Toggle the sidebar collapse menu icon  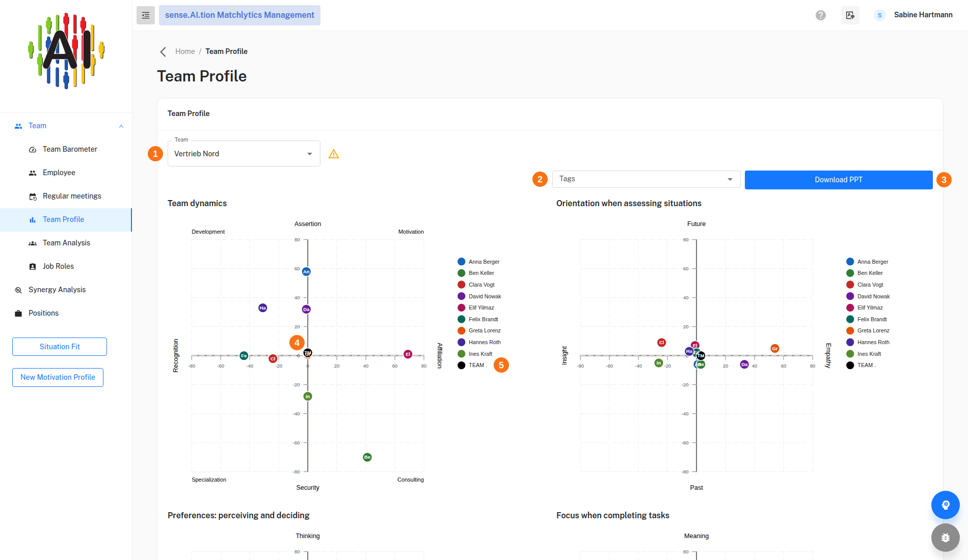[x=146, y=15]
